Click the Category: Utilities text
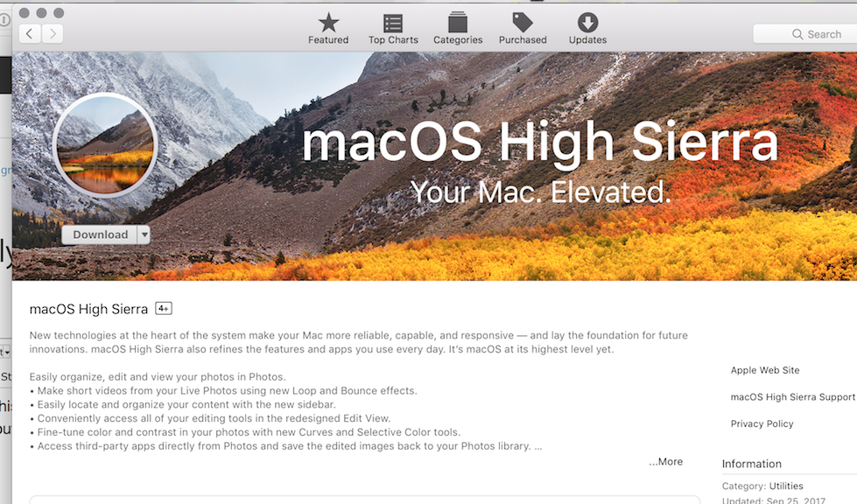The image size is (857, 504). click(762, 486)
